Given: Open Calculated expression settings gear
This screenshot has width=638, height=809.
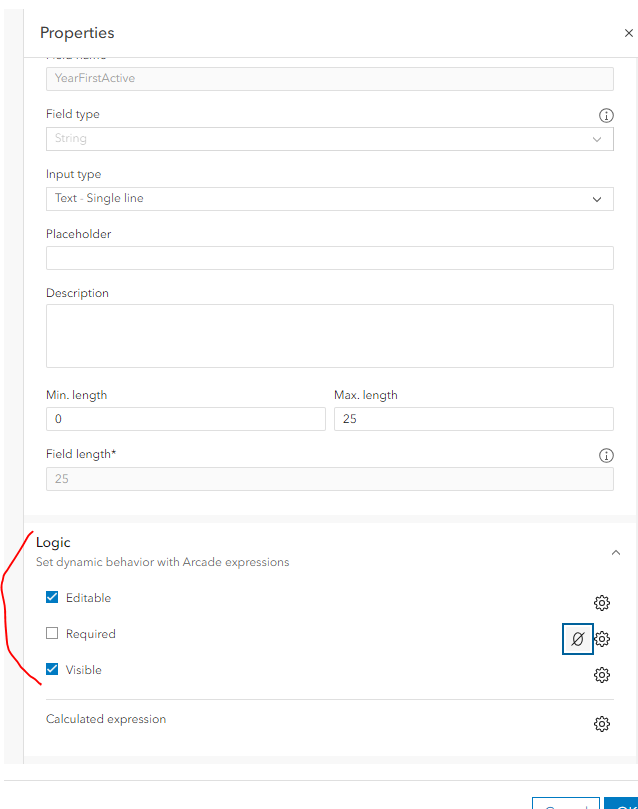Looking at the screenshot, I should 602,724.
